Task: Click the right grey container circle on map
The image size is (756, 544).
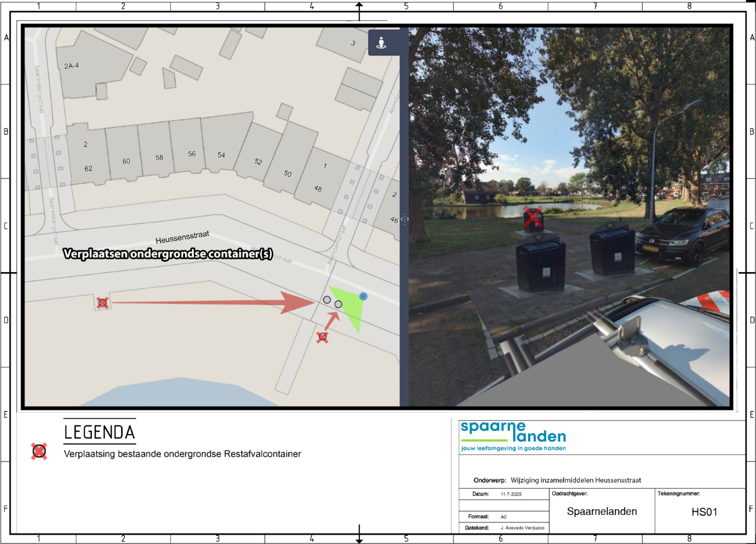Action: click(338, 304)
